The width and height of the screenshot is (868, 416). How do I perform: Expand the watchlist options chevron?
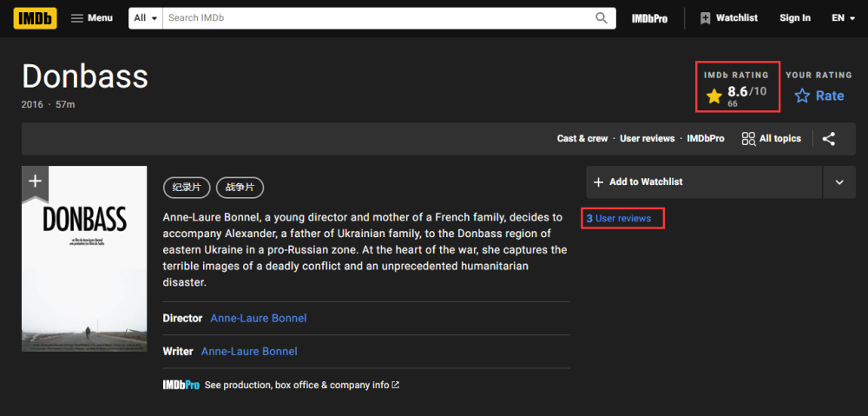[839, 182]
